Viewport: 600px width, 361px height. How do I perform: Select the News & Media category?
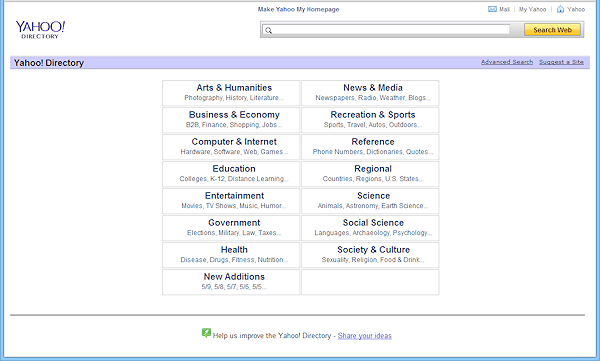click(x=373, y=88)
